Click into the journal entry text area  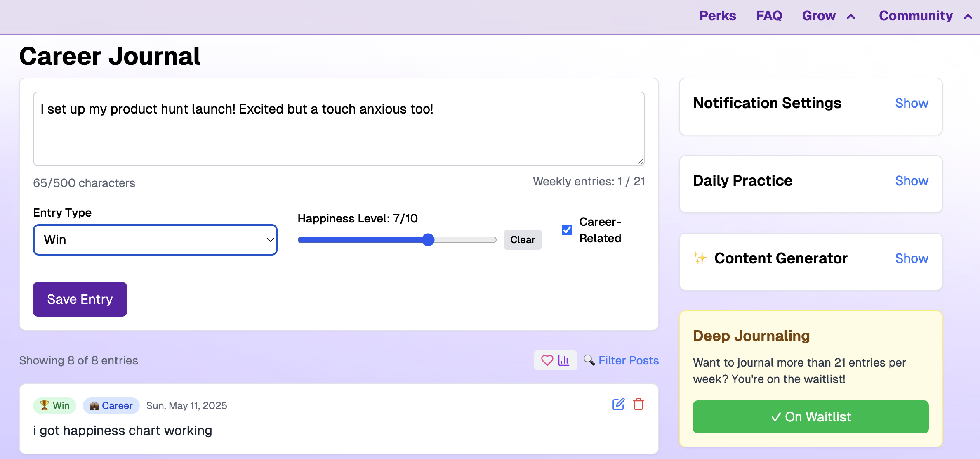pos(338,129)
